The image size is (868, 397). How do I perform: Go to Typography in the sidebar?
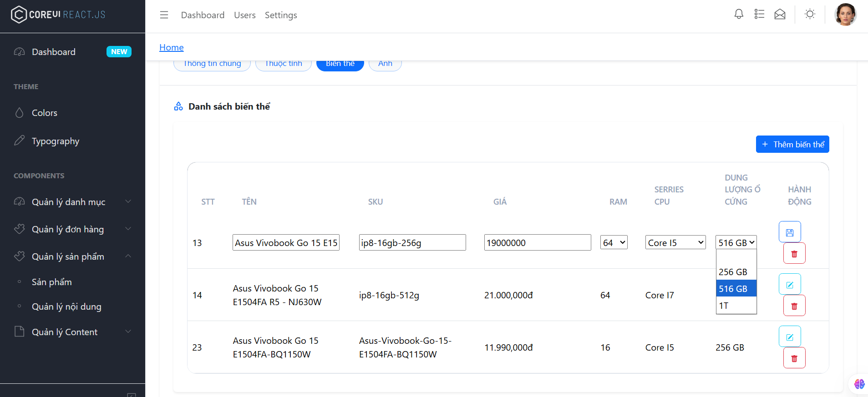click(73, 141)
